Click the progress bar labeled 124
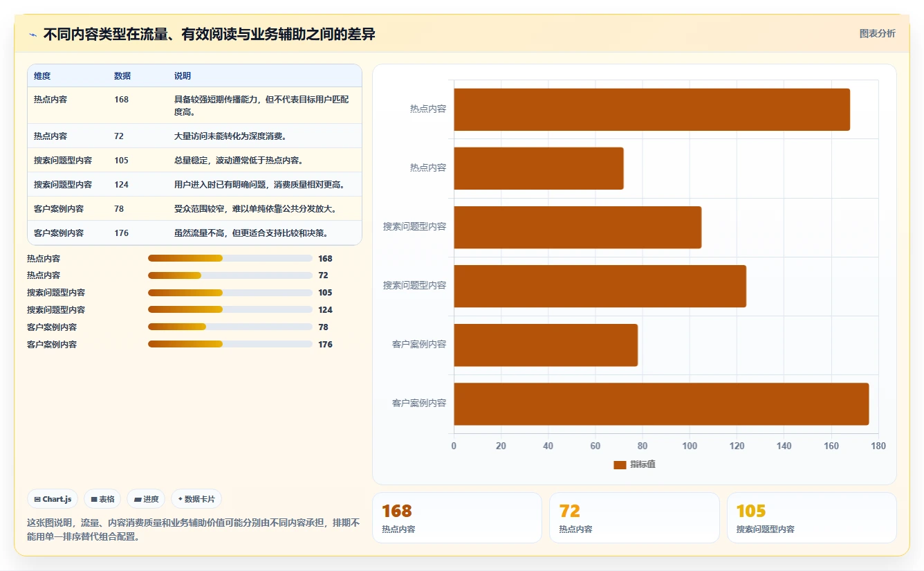 point(230,310)
